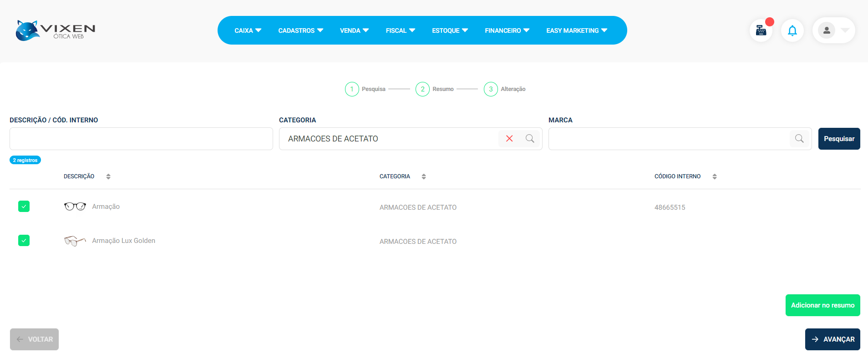868x358 pixels.
Task: Uncheck the Armação row checkbox
Action: [x=24, y=207]
